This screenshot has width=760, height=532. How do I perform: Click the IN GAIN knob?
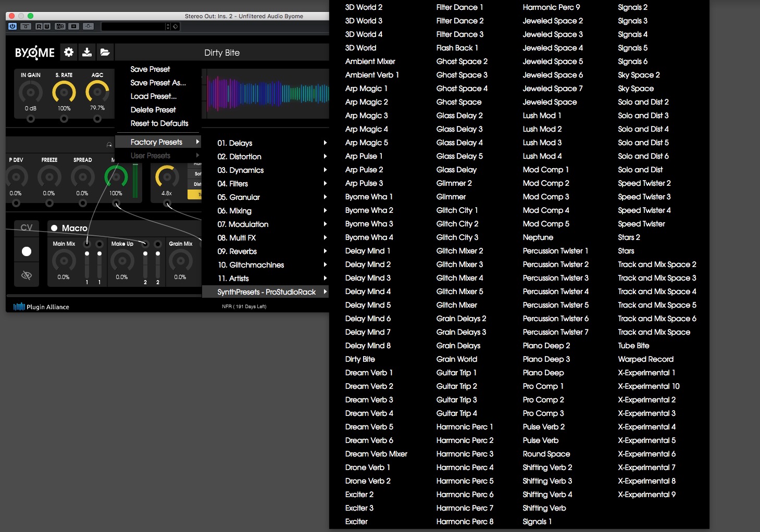tap(31, 93)
